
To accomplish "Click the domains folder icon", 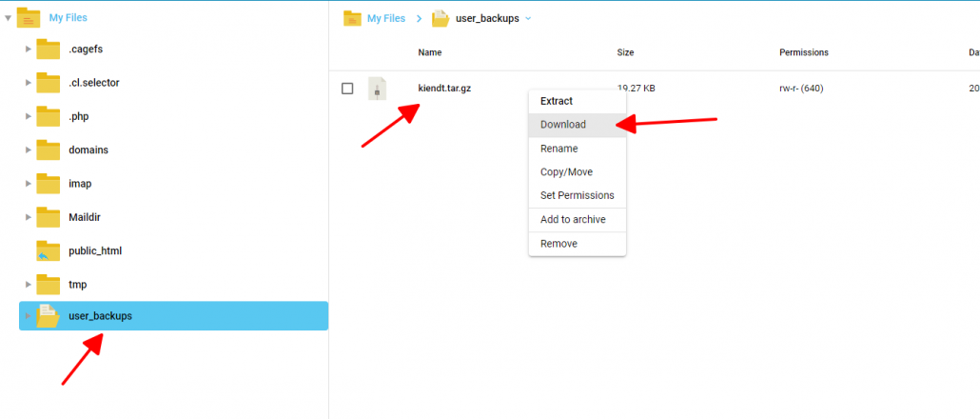I will 49,150.
